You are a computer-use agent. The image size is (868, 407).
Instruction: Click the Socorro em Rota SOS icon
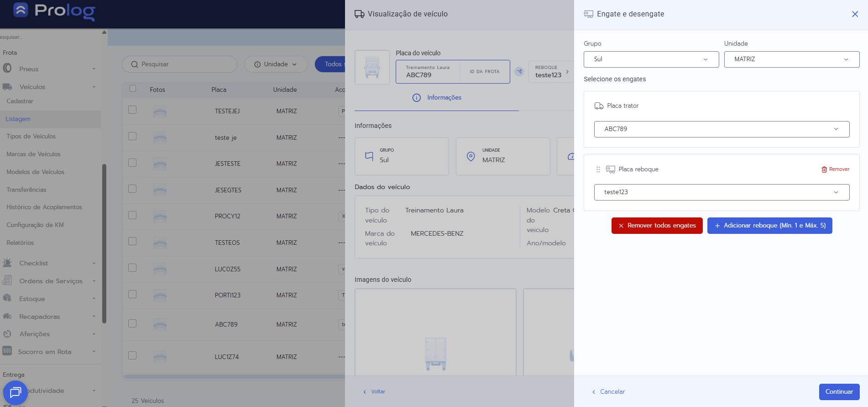pos(7,351)
